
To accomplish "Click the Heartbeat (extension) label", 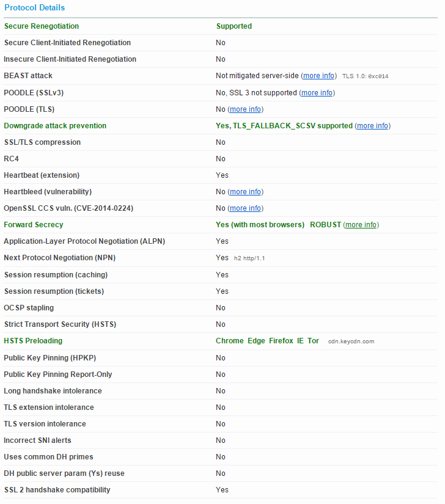I will 42,175.
